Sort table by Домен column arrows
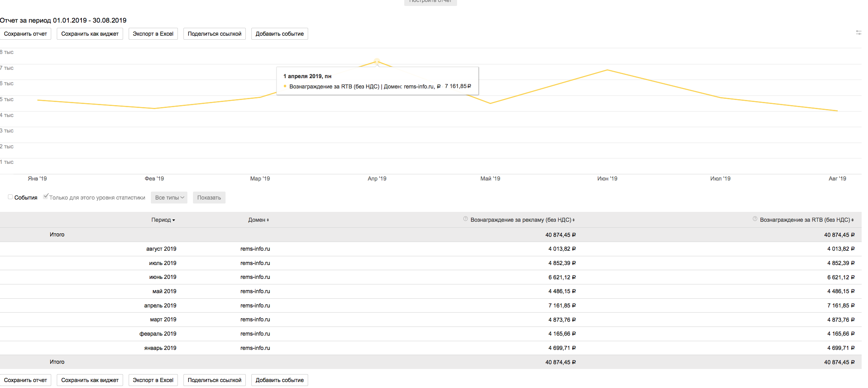 (x=268, y=220)
